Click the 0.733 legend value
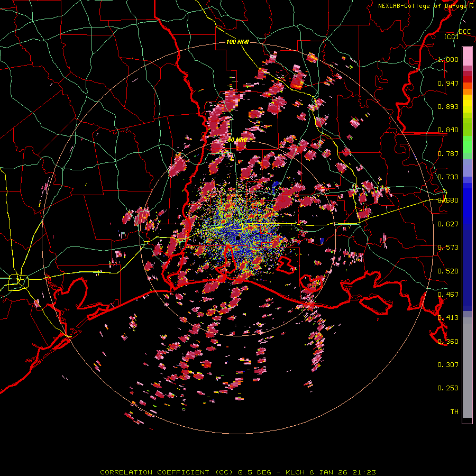The image size is (476, 476). click(x=448, y=177)
